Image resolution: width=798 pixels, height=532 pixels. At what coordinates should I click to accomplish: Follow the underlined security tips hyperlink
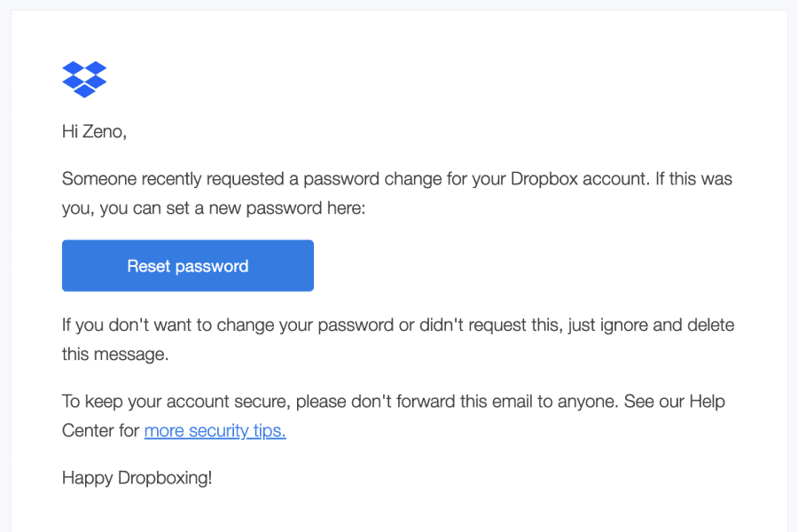(215, 430)
